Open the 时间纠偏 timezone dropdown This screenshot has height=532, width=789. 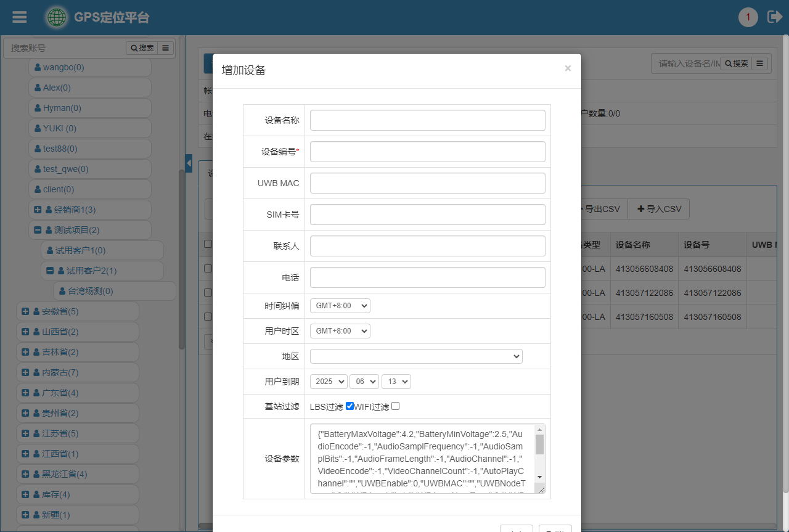pos(340,306)
